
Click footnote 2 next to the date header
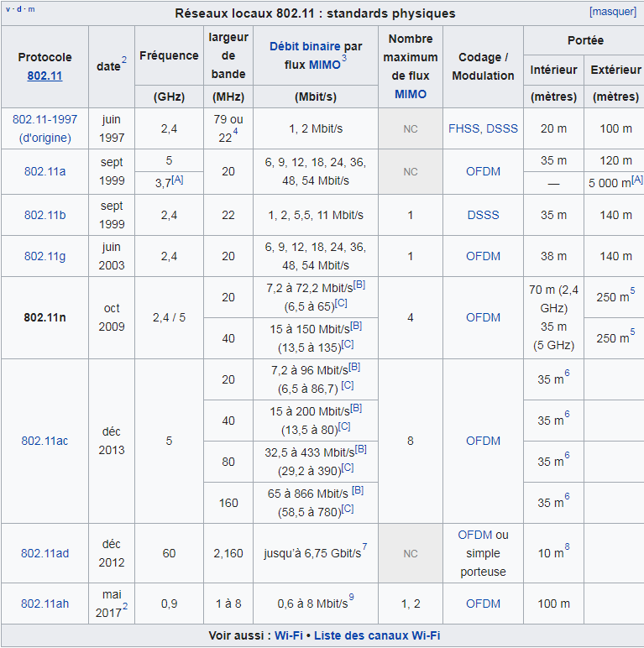(x=124, y=60)
